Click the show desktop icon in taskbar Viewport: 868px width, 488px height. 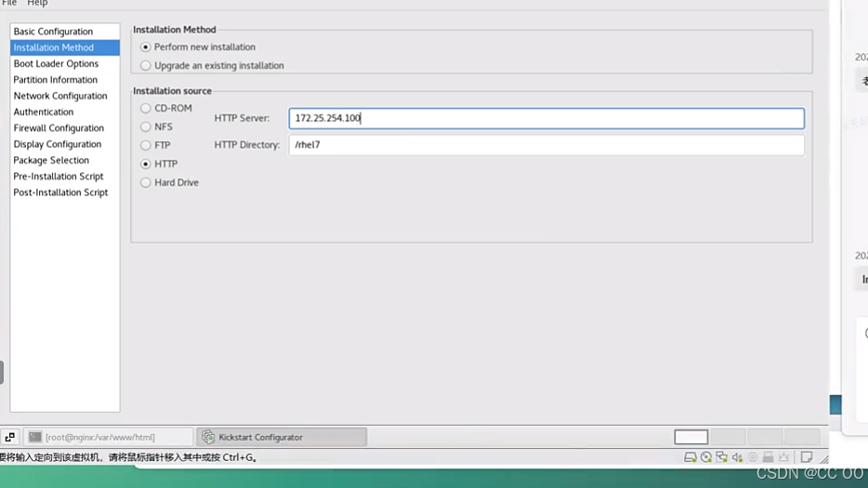(x=10, y=437)
